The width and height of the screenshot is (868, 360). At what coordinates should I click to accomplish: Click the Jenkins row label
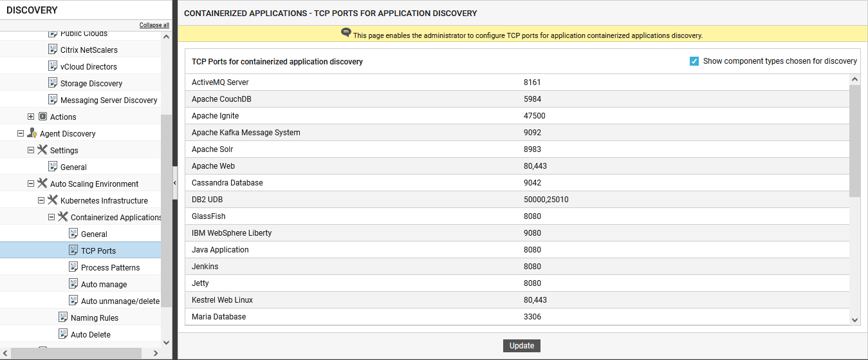point(205,267)
